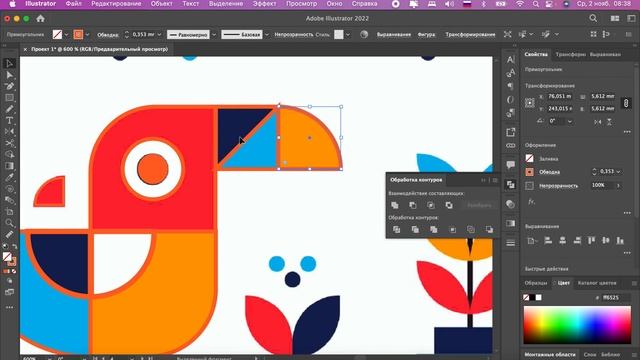Align horizontal centers in alignment section

coord(562,240)
